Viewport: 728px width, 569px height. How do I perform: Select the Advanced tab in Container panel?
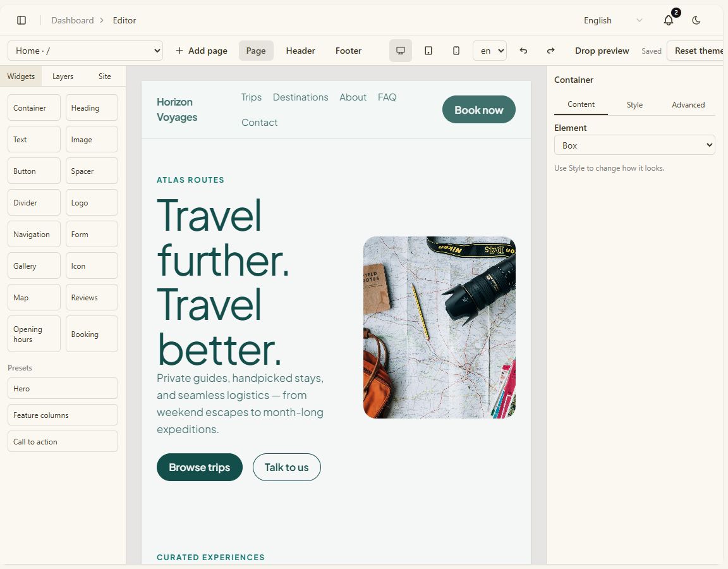(x=688, y=104)
